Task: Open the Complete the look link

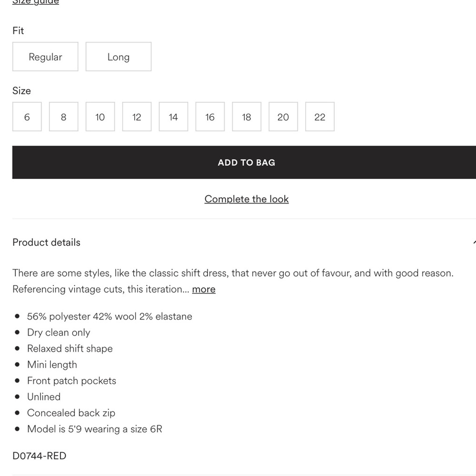Action: (247, 199)
